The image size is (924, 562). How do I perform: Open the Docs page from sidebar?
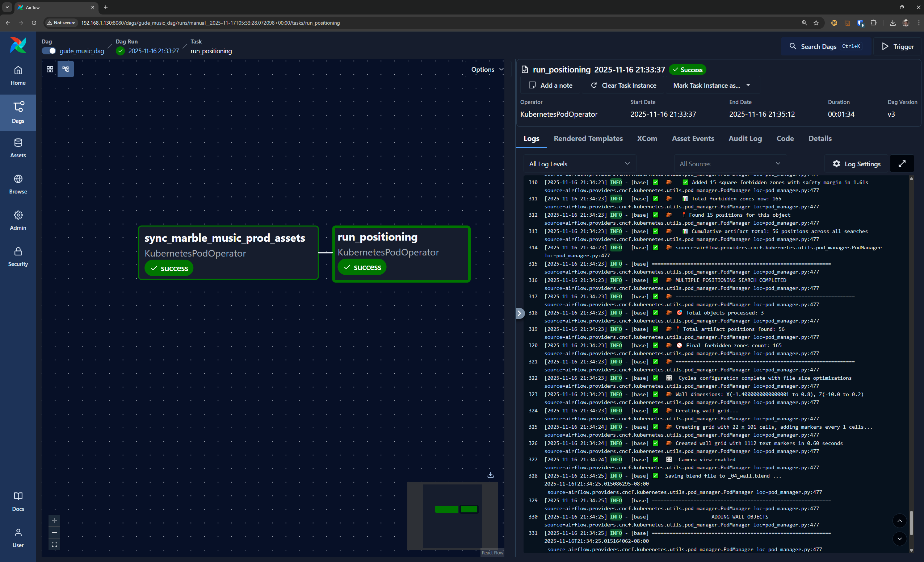(x=18, y=501)
